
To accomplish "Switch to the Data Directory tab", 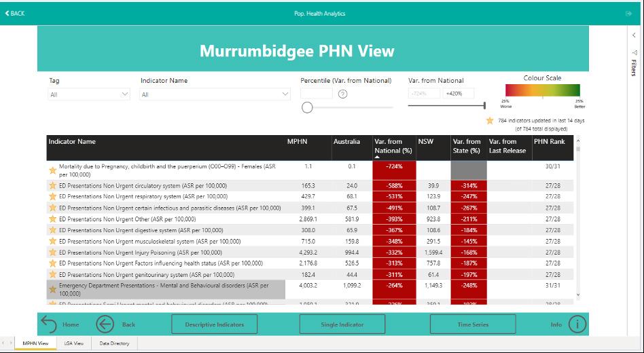I will pos(114,343).
